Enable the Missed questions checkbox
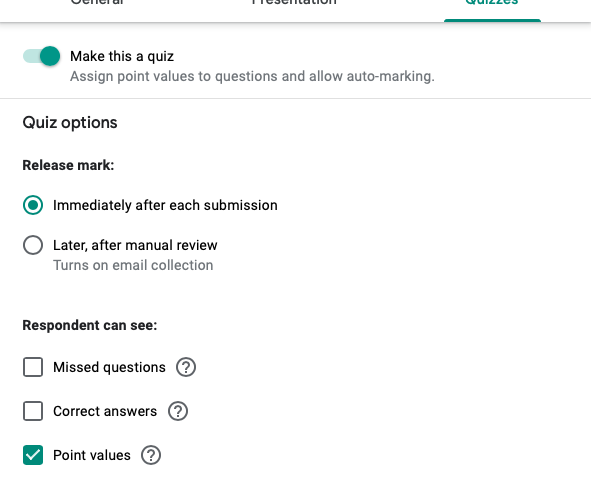 [x=33, y=367]
